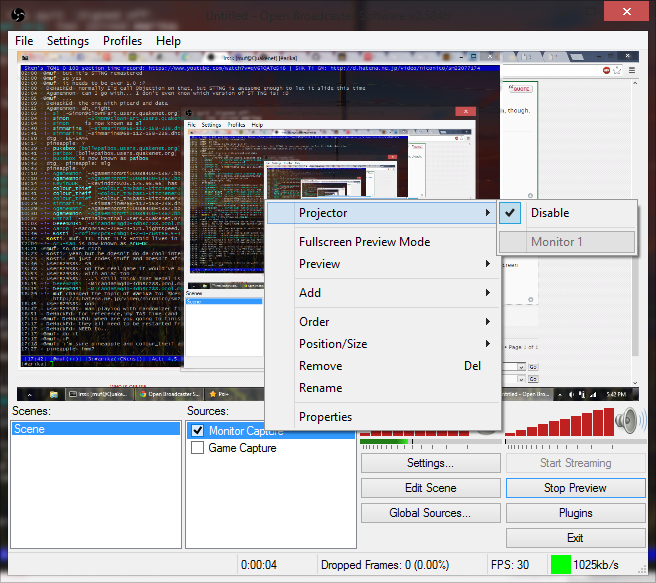Screen dimensions: 656x583
Task: Click the 1025kb/s bitrate text
Action: pyautogui.click(x=596, y=565)
